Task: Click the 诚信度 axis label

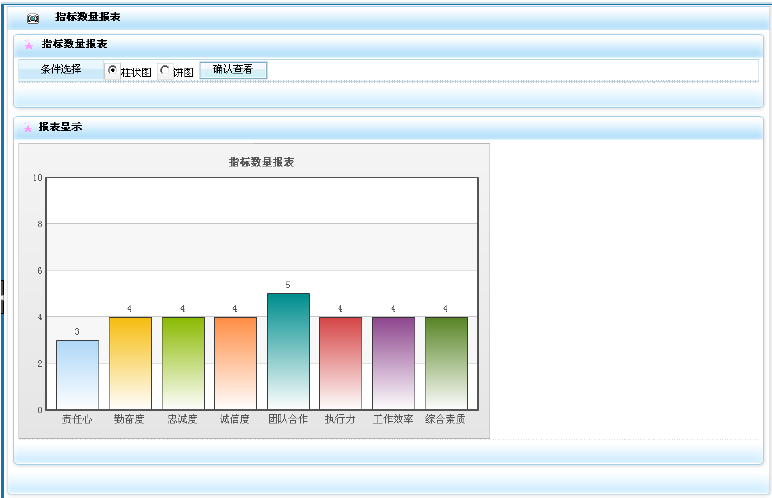Action: (234, 419)
